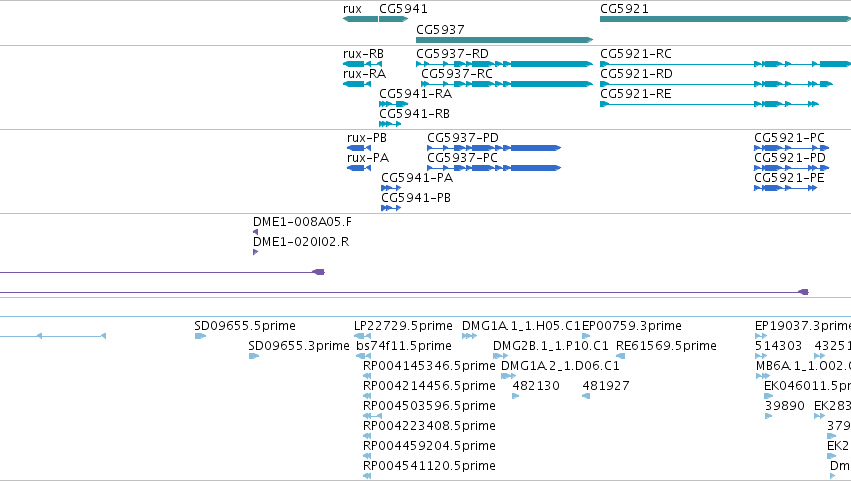Select the RP004503596.5prime EST label
851x481 pixels.
click(x=429, y=406)
